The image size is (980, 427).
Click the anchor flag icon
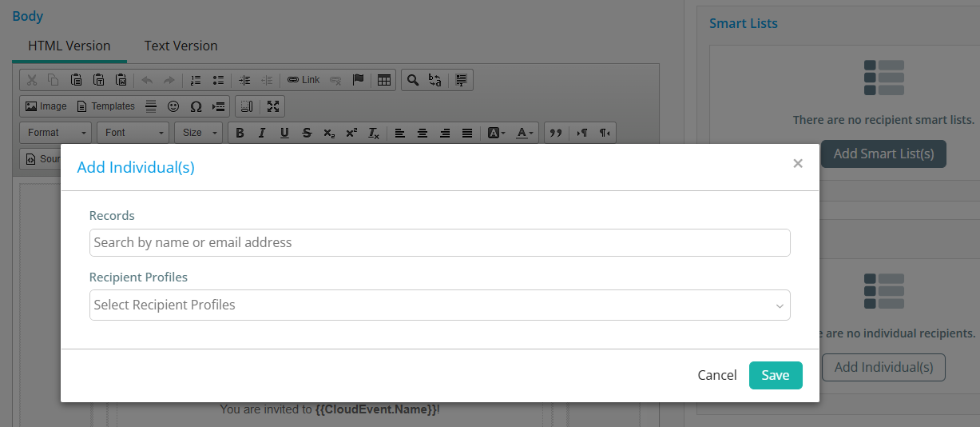point(358,80)
